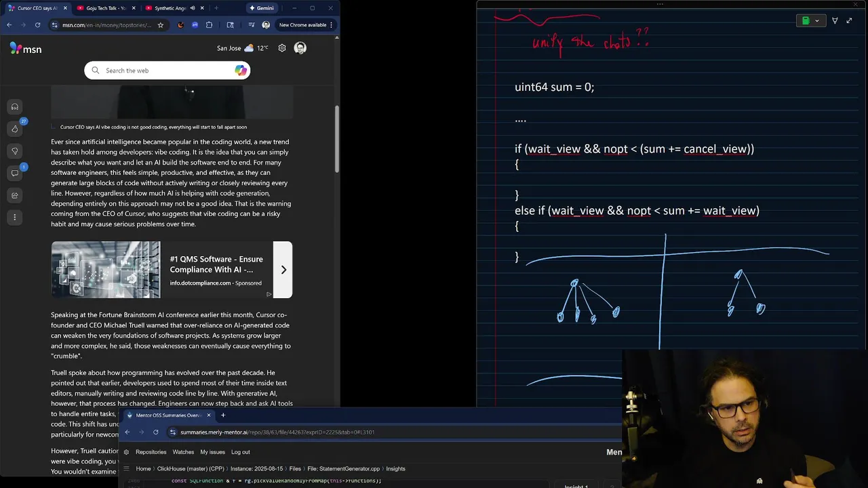Screen dimensions: 868x488
Task: Select Mentor OSS Summaries Overview tab
Action: pos(169,415)
